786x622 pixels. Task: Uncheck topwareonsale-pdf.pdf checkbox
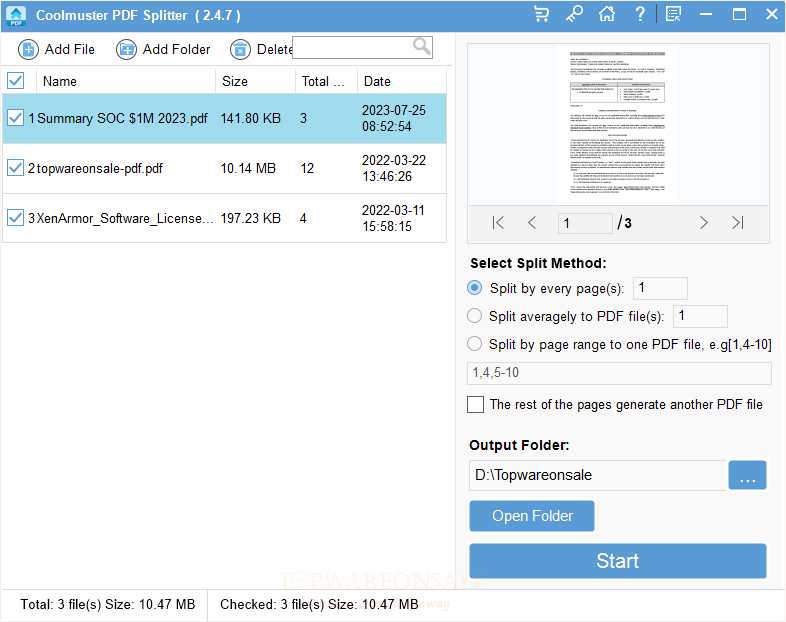[16, 168]
